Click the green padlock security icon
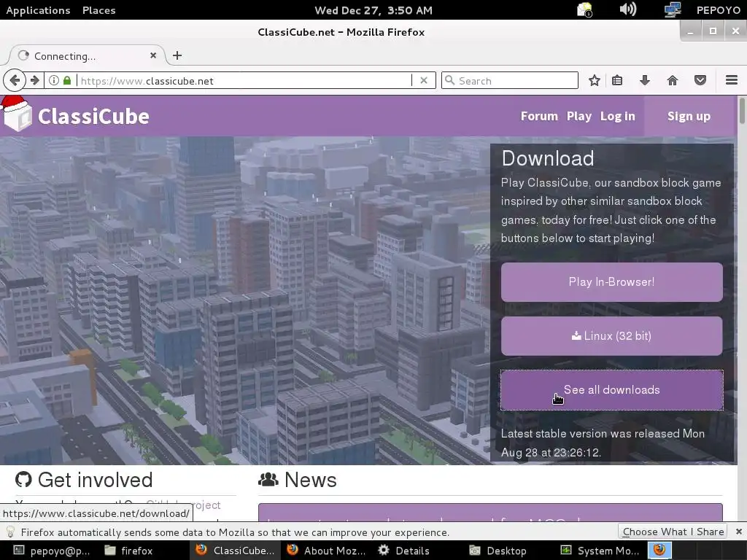Image resolution: width=747 pixels, height=560 pixels. (x=67, y=80)
